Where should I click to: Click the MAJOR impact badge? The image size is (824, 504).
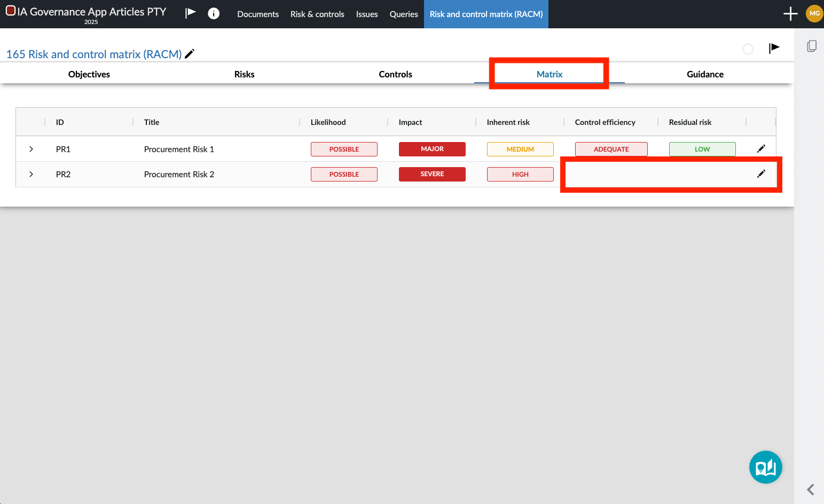click(432, 149)
